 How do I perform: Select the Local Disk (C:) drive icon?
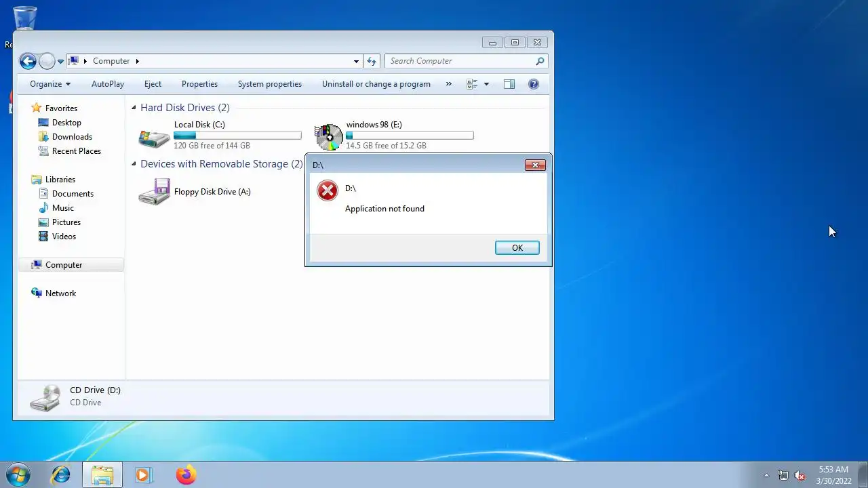click(x=154, y=137)
